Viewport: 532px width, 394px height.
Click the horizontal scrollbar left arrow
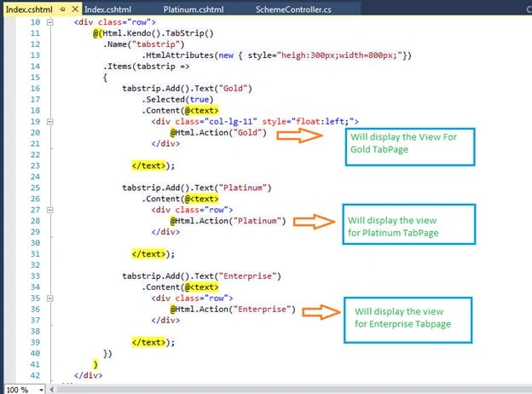[x=51, y=390]
